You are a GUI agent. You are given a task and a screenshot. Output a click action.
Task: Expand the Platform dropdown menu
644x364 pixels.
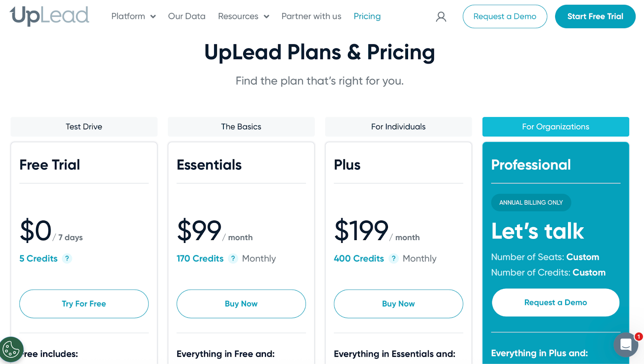click(x=128, y=16)
